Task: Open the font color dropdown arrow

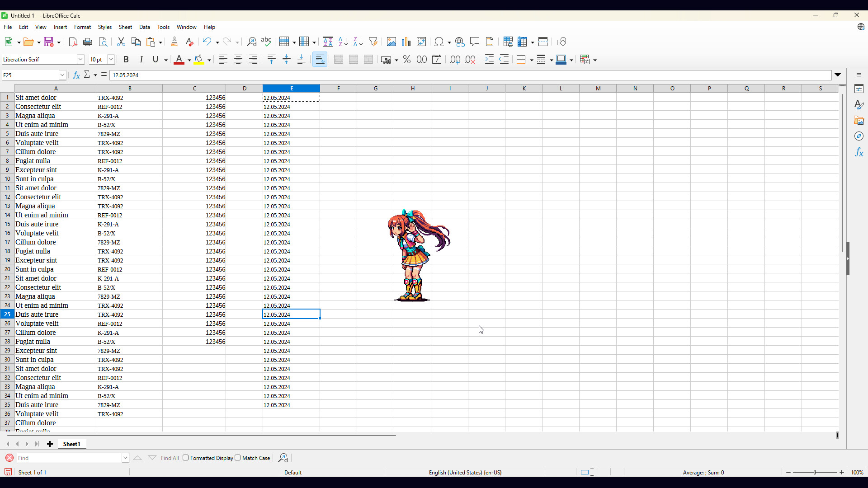Action: 189,59
